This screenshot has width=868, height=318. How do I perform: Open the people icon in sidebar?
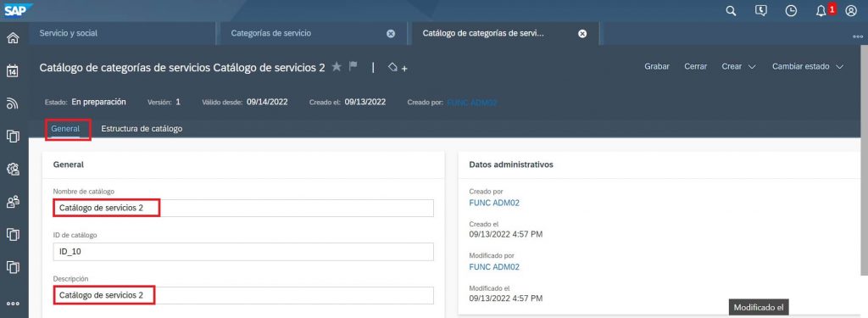[13, 202]
